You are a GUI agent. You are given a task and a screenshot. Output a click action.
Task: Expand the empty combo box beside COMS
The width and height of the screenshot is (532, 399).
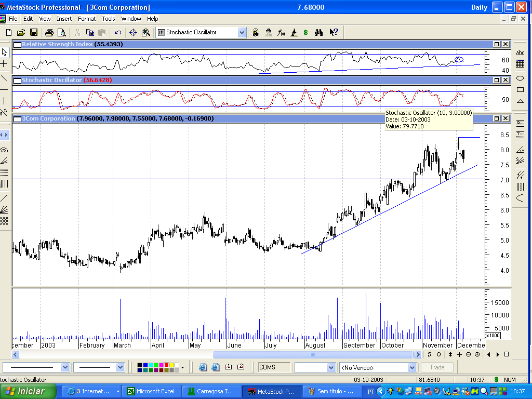click(331, 367)
